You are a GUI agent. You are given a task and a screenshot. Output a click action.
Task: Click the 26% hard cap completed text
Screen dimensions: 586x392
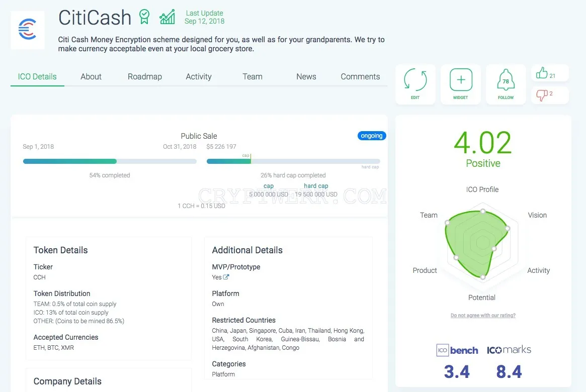293,175
